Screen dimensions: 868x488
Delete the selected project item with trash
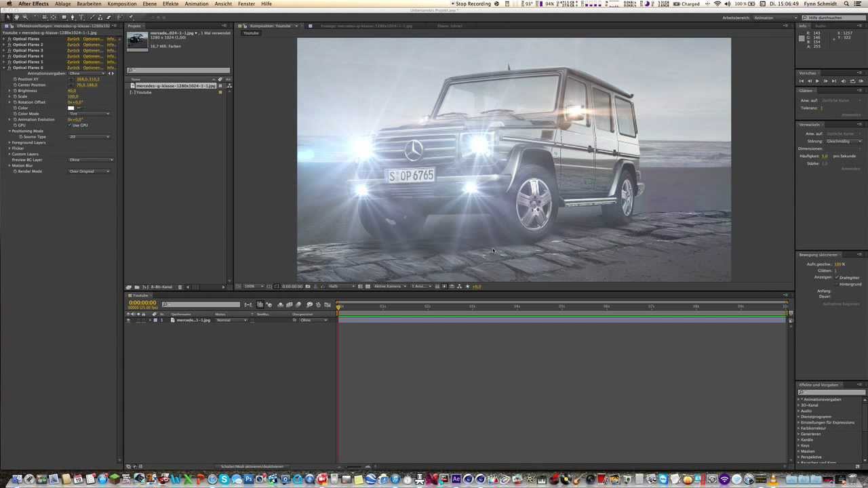(x=180, y=287)
